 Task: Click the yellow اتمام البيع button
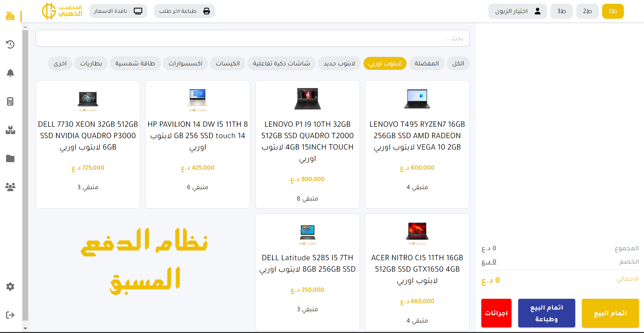click(x=610, y=313)
